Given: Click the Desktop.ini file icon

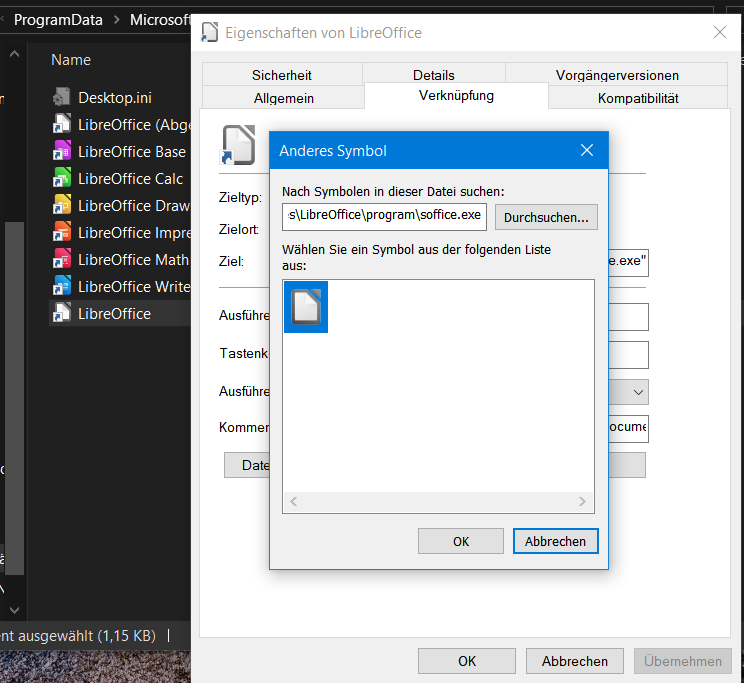Looking at the screenshot, I should pyautogui.click(x=62, y=97).
